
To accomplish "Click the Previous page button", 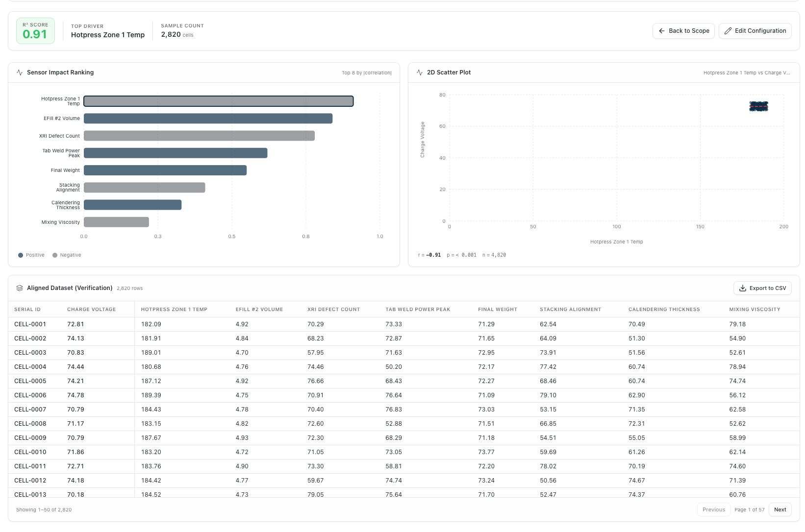I will (713, 509).
